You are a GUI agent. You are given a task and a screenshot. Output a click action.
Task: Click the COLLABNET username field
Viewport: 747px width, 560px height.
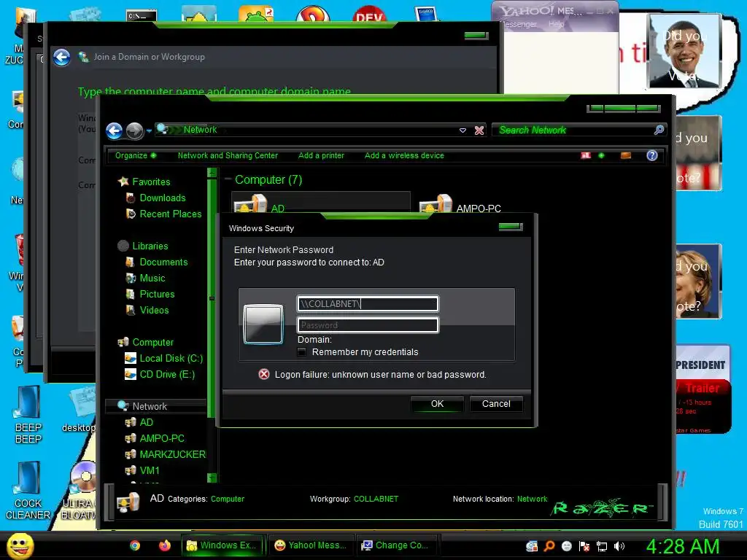click(368, 304)
